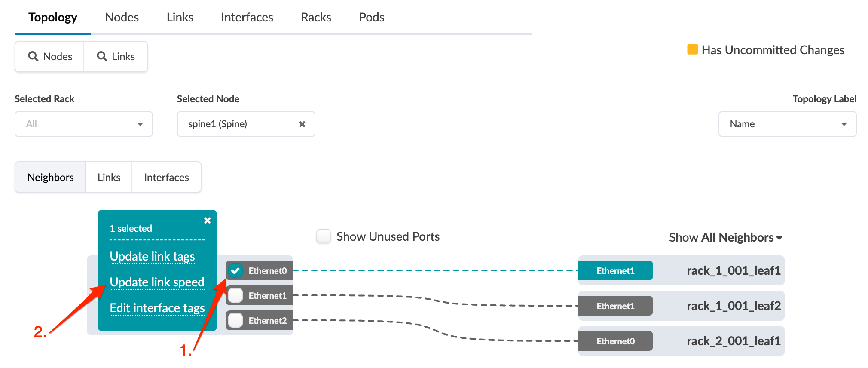Open the Selected Rack dropdown

pos(84,124)
